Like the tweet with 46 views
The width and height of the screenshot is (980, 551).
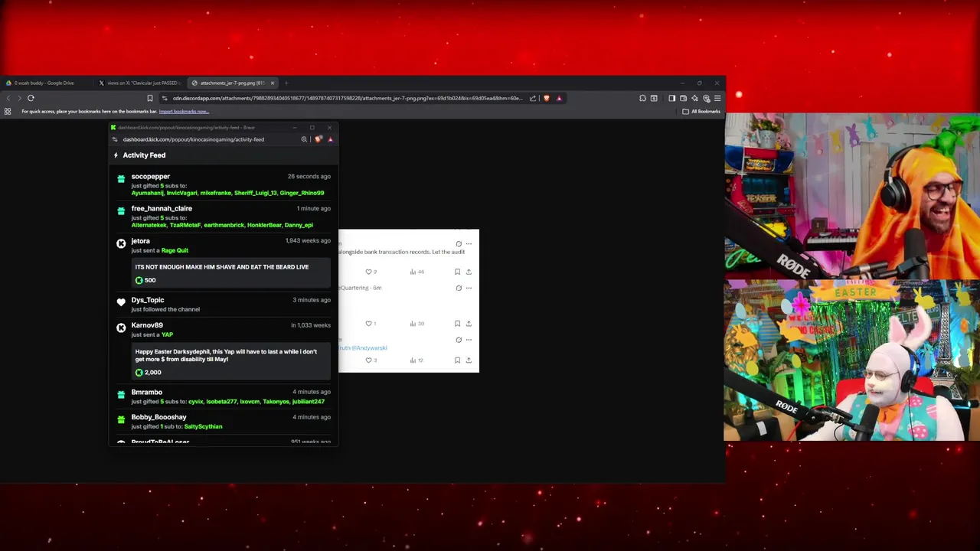369,272
